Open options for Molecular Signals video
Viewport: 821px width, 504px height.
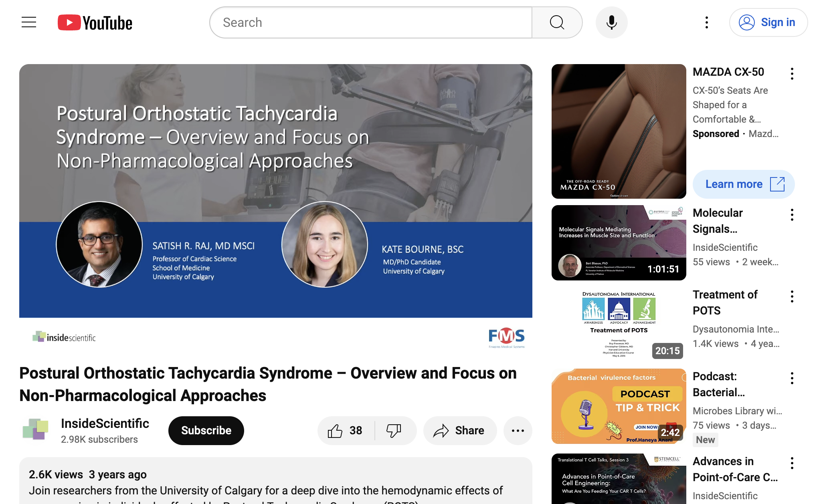point(792,215)
